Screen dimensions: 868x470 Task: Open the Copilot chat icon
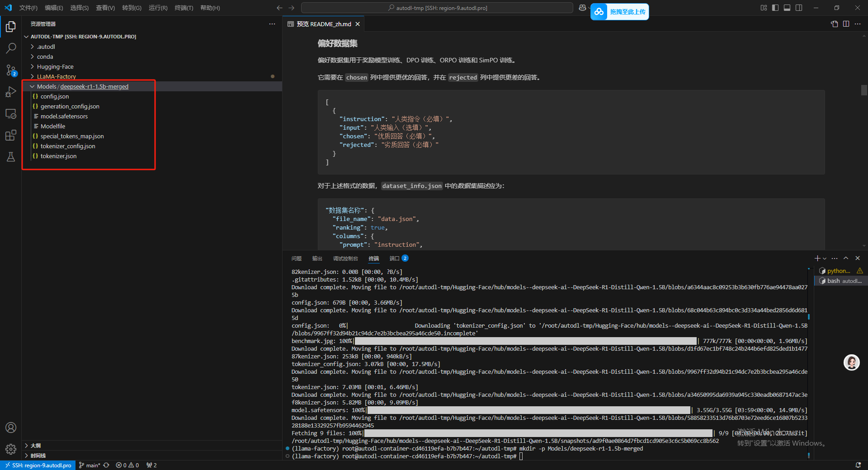click(x=582, y=8)
